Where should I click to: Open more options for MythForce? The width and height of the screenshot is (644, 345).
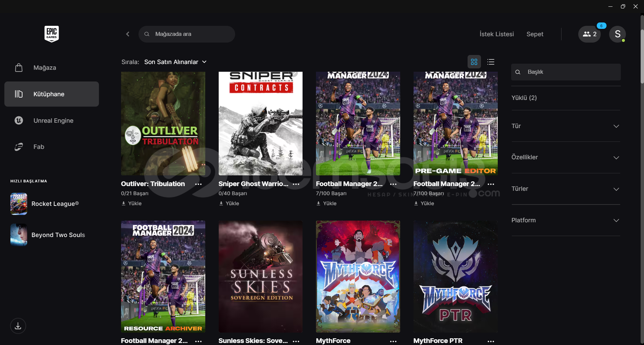tap(393, 341)
